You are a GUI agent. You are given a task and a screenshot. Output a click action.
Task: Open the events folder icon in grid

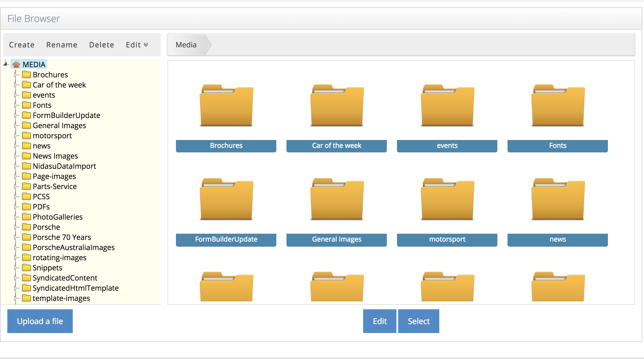(x=447, y=105)
